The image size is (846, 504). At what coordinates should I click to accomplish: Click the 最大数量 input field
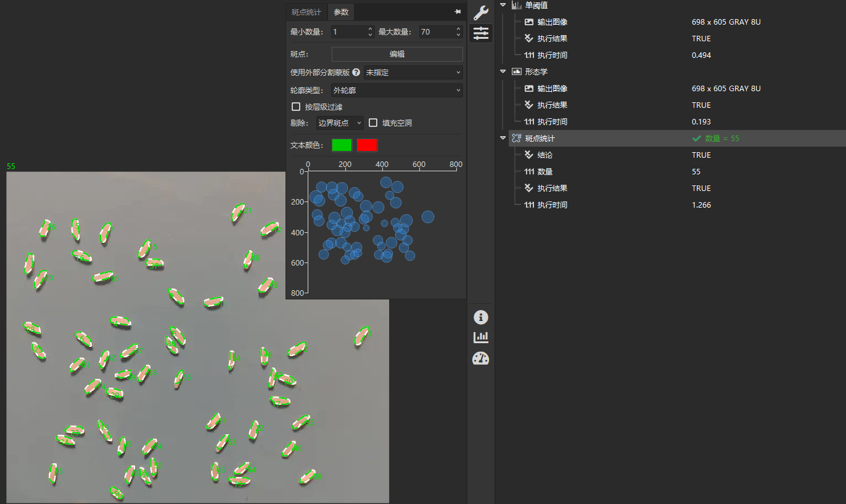coord(435,31)
